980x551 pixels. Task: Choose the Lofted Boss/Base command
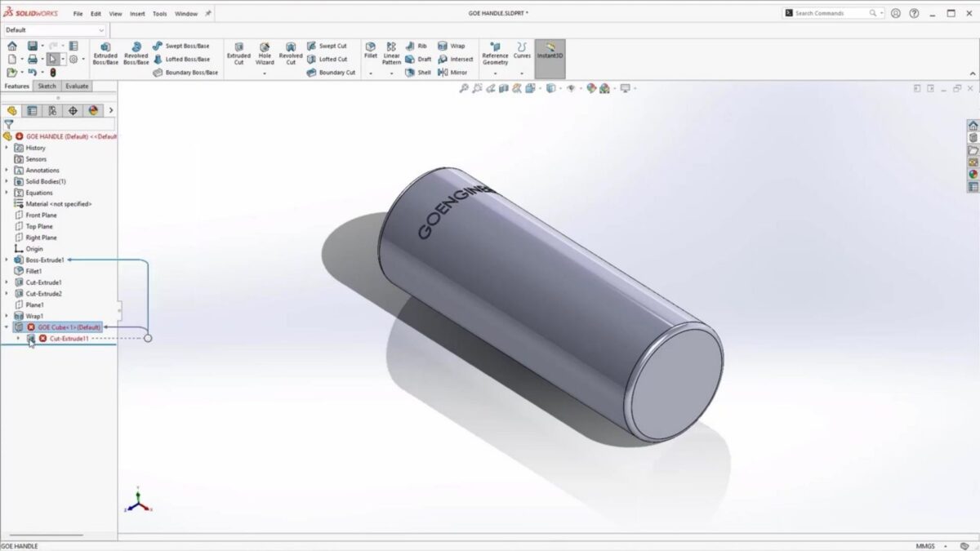[x=180, y=59]
